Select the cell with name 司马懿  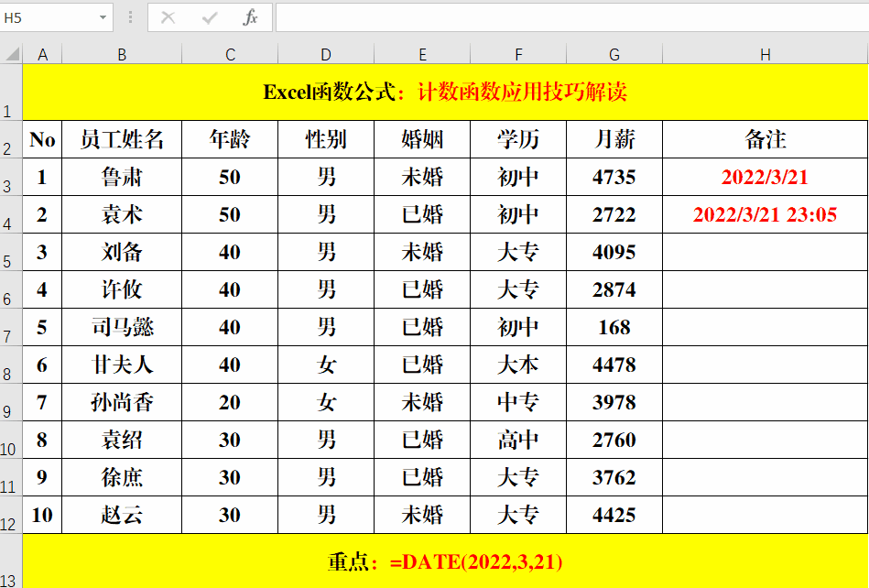(x=122, y=327)
